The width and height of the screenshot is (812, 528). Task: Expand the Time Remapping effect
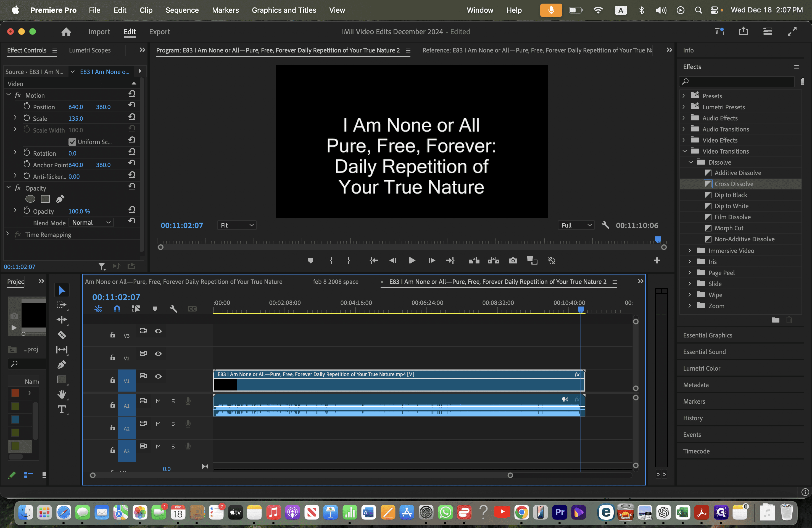pyautogui.click(x=7, y=234)
